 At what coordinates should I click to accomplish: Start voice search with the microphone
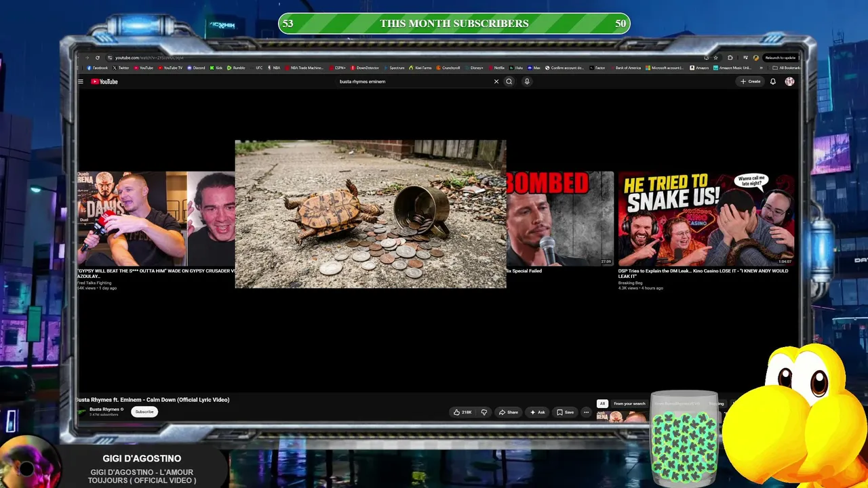527,81
